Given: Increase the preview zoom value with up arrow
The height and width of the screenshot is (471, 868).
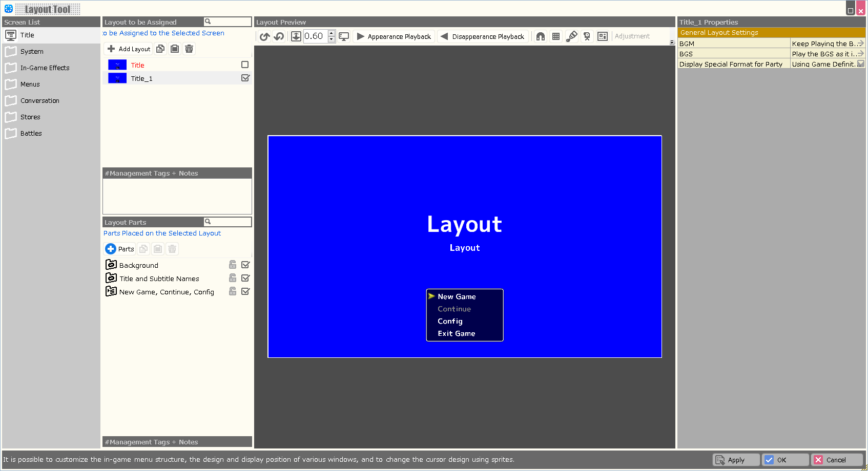Looking at the screenshot, I should tap(332, 33).
